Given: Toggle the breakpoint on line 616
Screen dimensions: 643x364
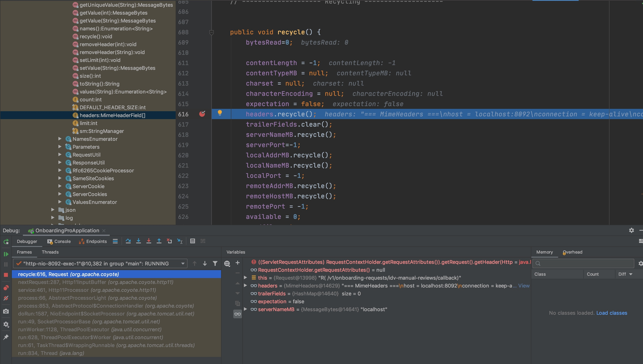Looking at the screenshot, I should (202, 114).
